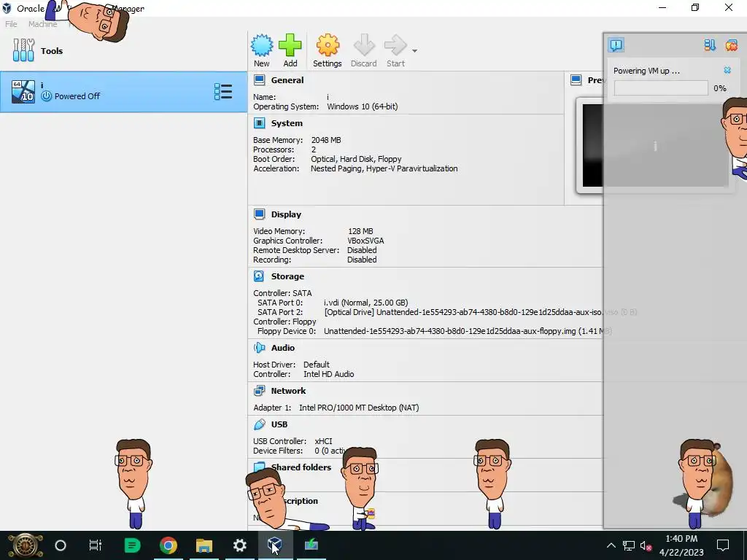This screenshot has height=560, width=747.
Task: Open File Explorer from the taskbar
Action: [204, 545]
